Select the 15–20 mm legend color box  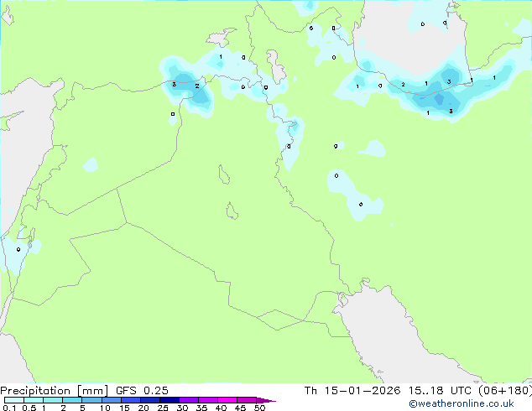131,400
